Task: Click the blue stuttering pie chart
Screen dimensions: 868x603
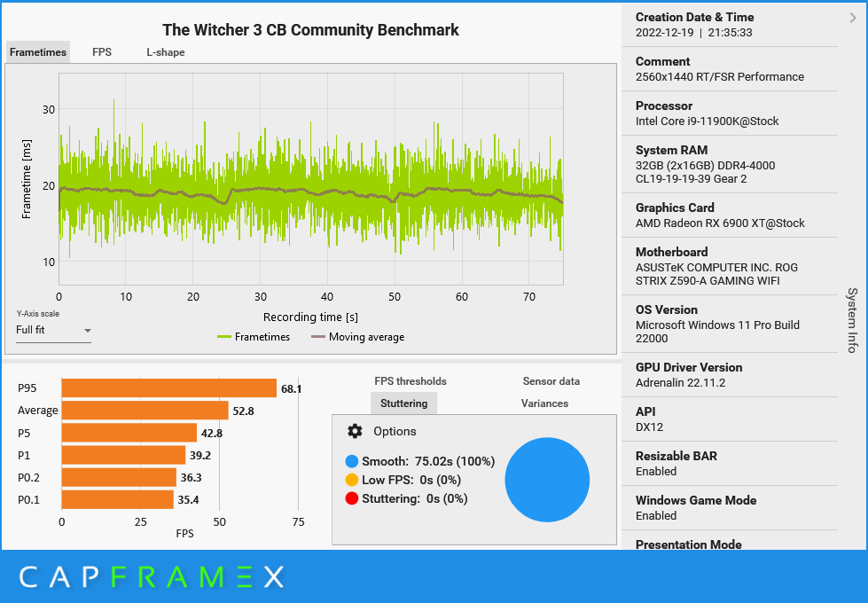Action: (547, 480)
